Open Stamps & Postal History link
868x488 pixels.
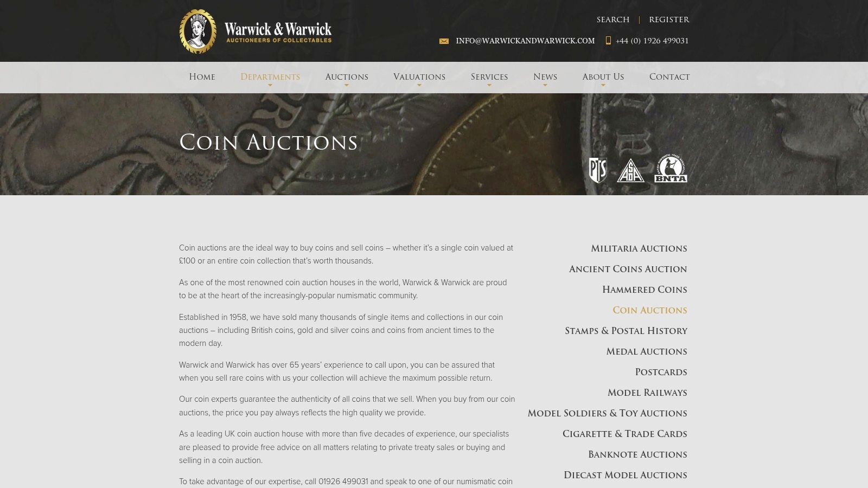[626, 331]
